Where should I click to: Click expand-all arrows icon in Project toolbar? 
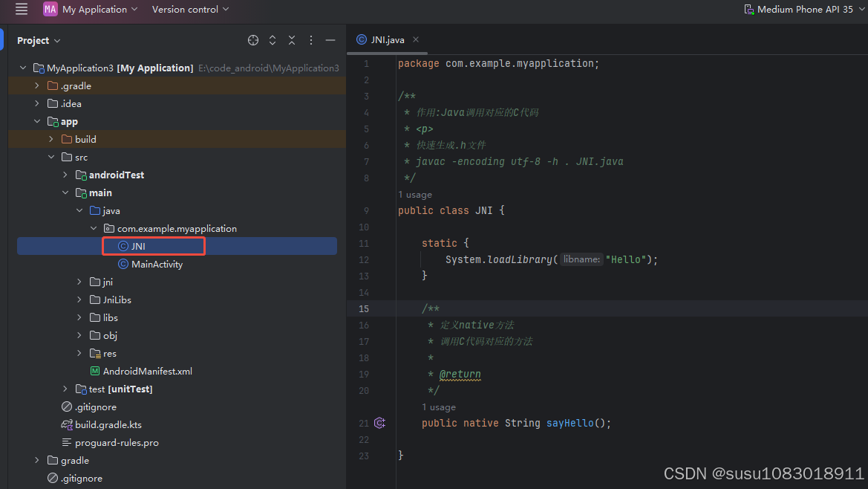pyautogui.click(x=273, y=39)
